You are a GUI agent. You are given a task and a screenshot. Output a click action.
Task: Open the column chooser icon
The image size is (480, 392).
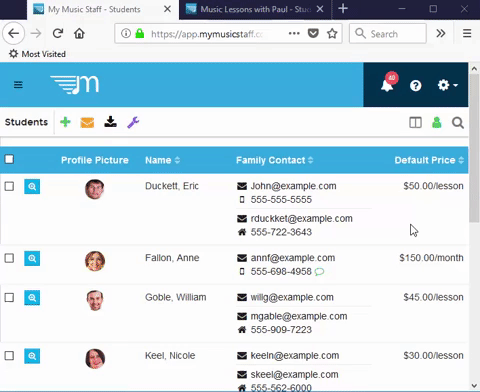click(x=415, y=123)
